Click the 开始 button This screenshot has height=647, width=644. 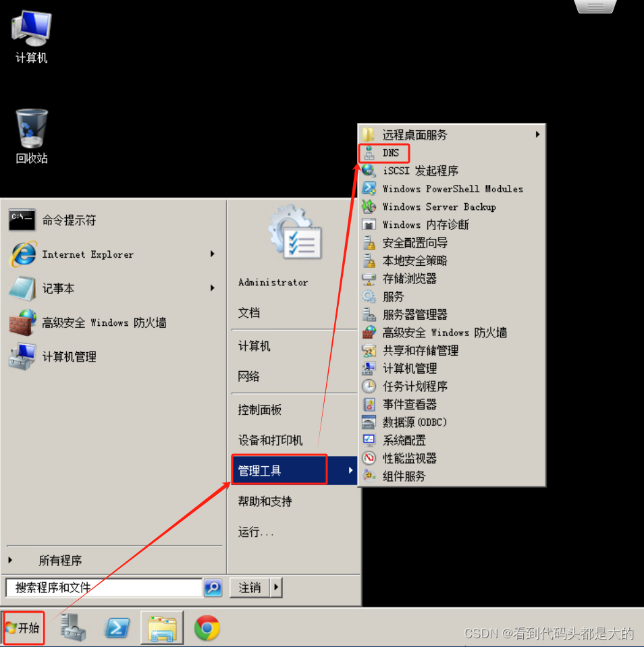23,627
